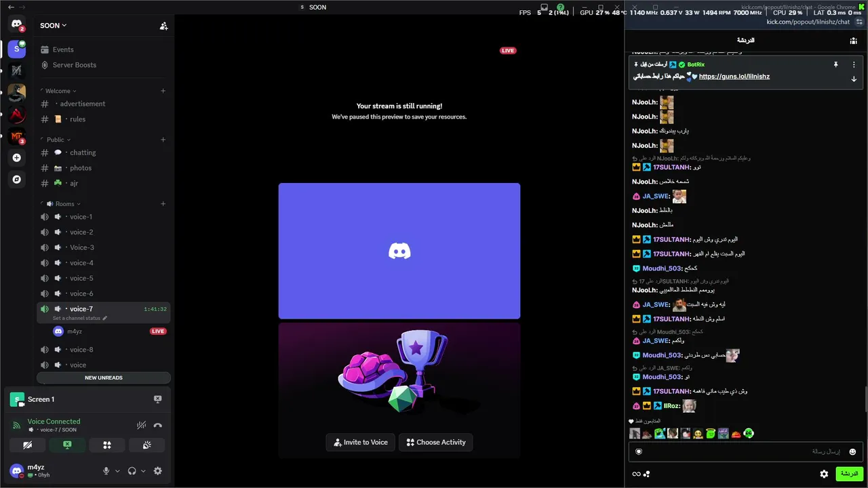The image size is (868, 488).
Task: Open three-dot menu on pinned message
Action: (x=854, y=64)
